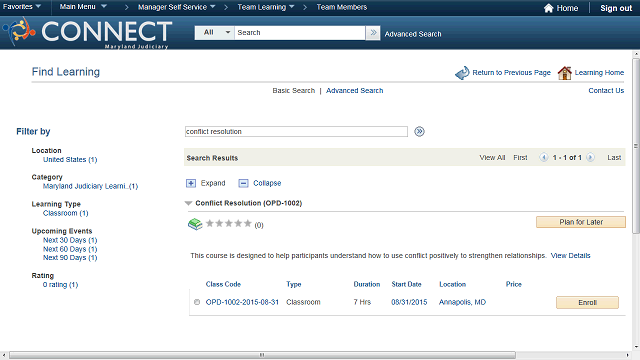
Task: Click the horizontal scrollbar thumb
Action: 262,355
